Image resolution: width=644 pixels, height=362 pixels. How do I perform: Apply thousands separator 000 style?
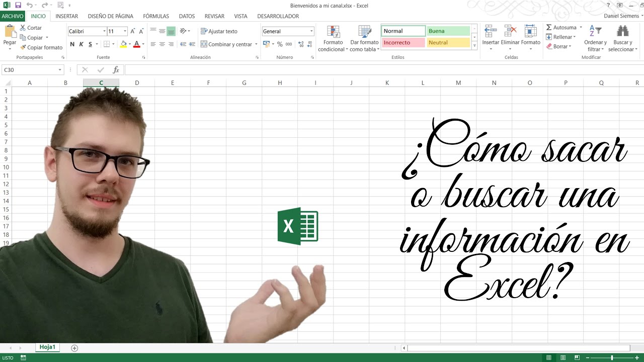tap(289, 44)
